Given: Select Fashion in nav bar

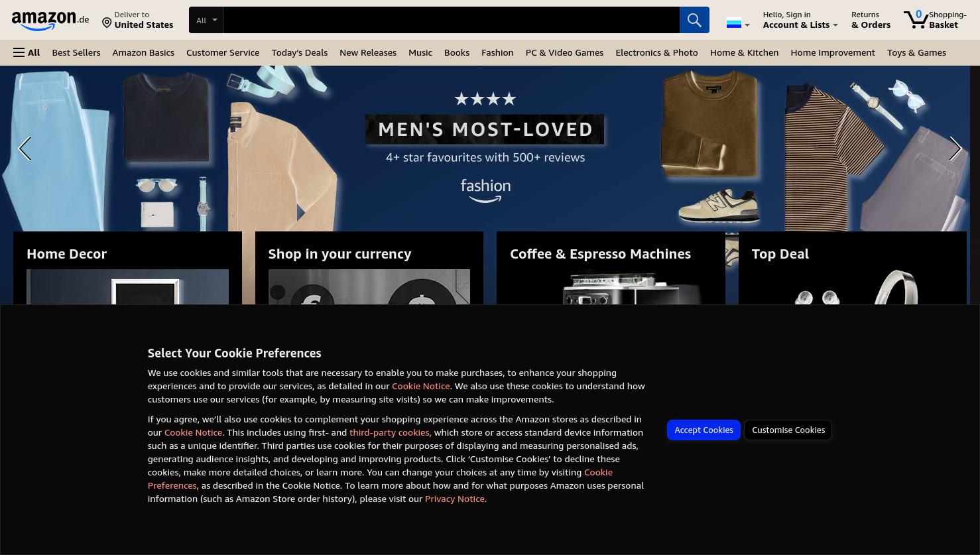Looking at the screenshot, I should click(x=497, y=52).
